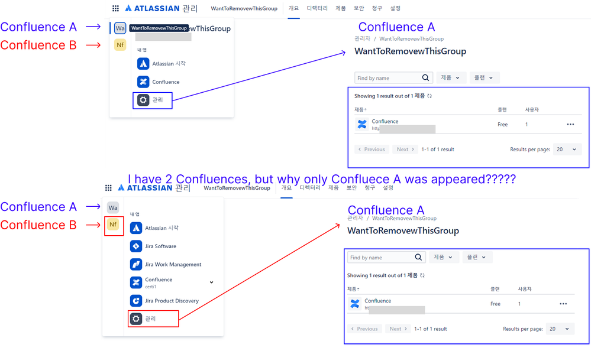Screen dimensions: 591x364
Task: Click the Atlassian 시작 icon in lower menu
Action: 136,228
